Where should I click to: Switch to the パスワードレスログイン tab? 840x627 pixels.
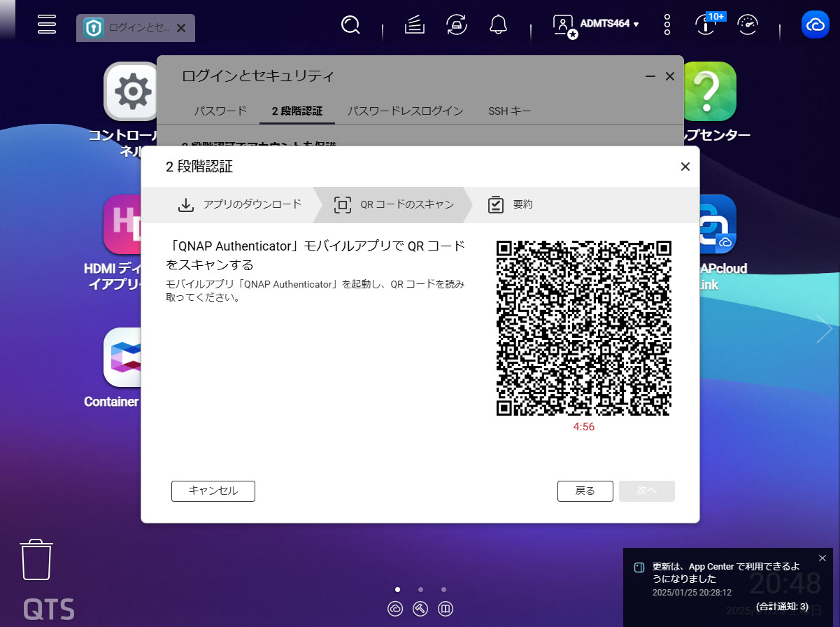[406, 111]
